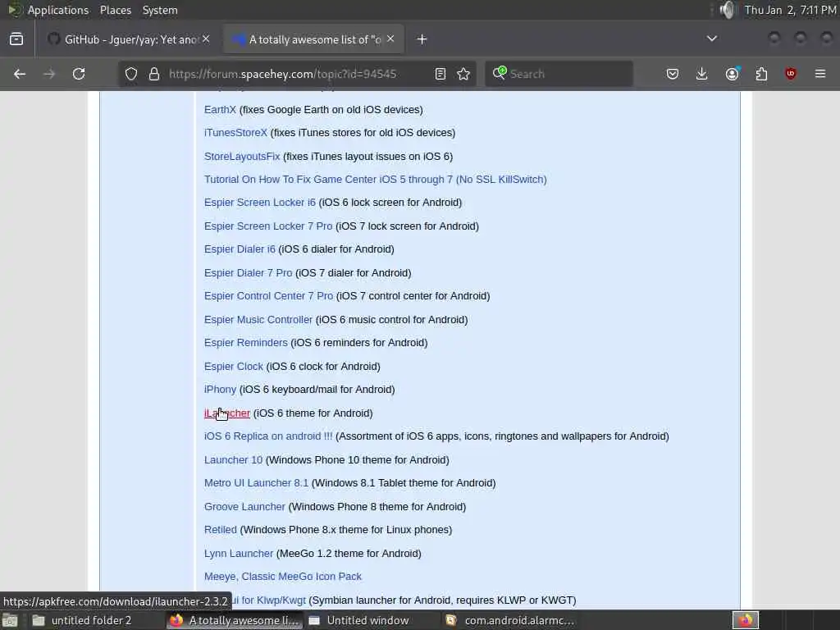Screen dimensions: 840x630
Task: Open Espier Screen Locker 7 Pro link
Action: [268, 226]
